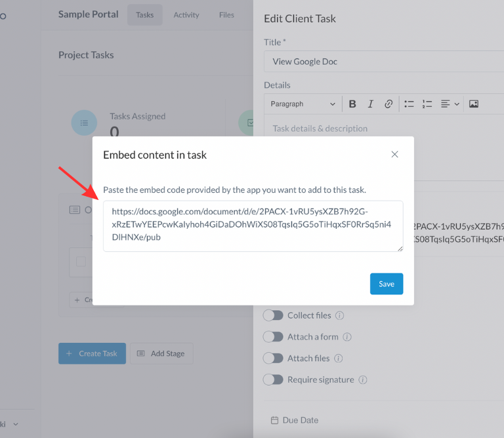This screenshot has height=438, width=504.
Task: Switch on Require signature
Action: (x=273, y=380)
